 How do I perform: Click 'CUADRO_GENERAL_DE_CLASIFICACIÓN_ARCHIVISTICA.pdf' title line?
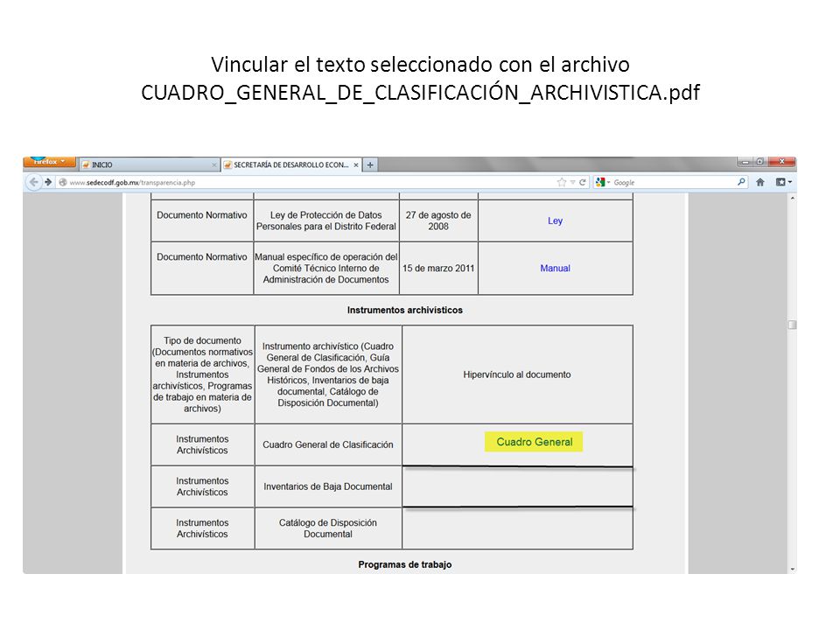pyautogui.click(x=420, y=92)
